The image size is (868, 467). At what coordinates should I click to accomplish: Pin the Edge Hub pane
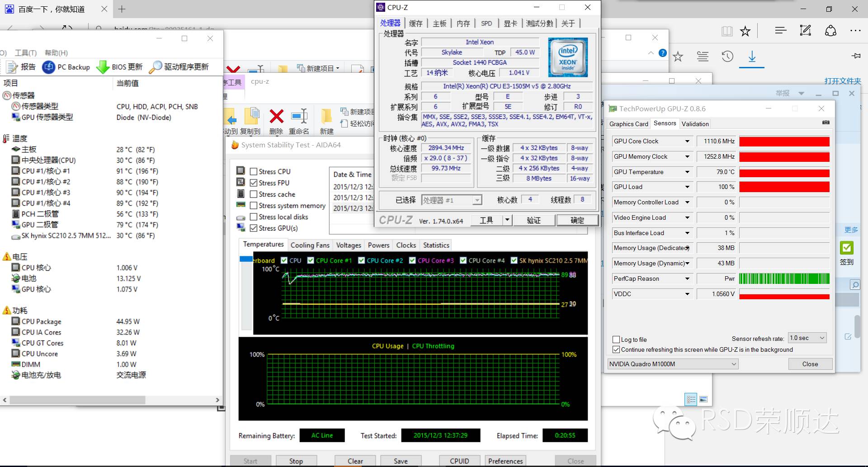tap(856, 56)
